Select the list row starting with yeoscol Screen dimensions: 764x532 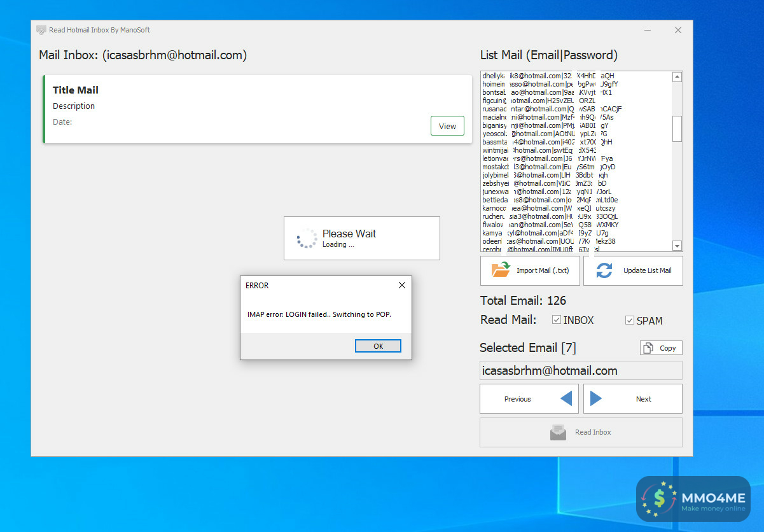(x=576, y=134)
